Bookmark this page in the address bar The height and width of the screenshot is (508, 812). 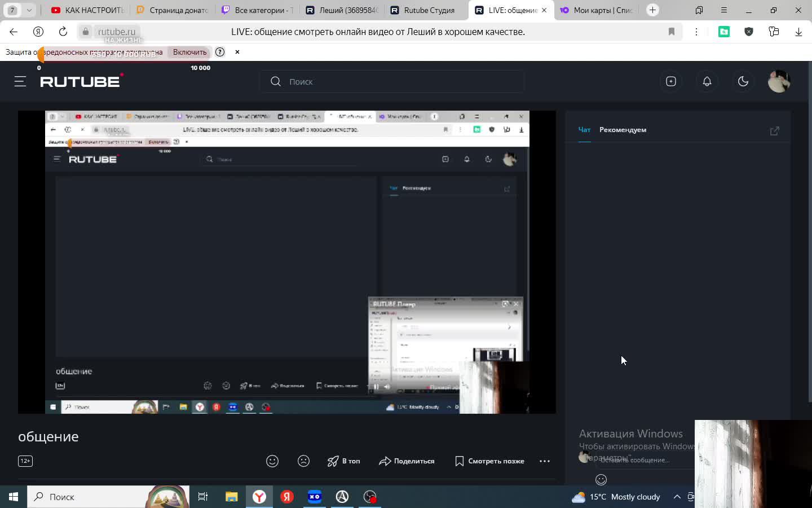point(672,32)
